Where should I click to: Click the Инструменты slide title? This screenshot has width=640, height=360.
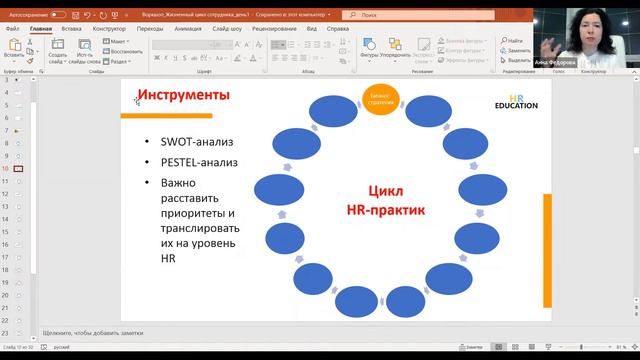pyautogui.click(x=184, y=95)
